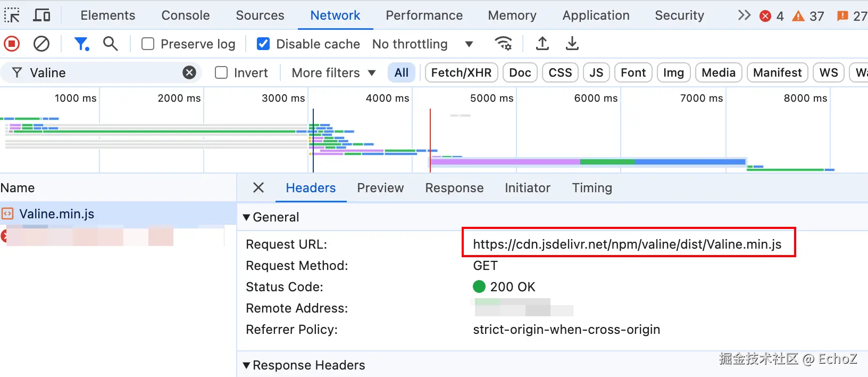The height and width of the screenshot is (377, 868).
Task: Switch to the Console panel
Action: 186,15
